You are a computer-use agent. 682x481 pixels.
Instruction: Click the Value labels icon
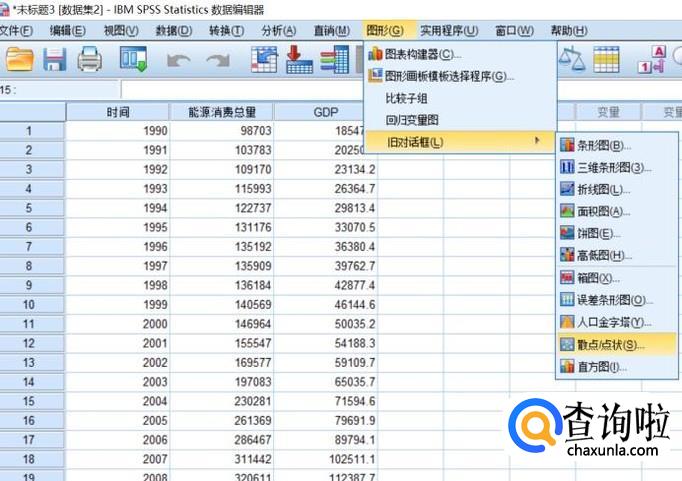click(x=652, y=59)
